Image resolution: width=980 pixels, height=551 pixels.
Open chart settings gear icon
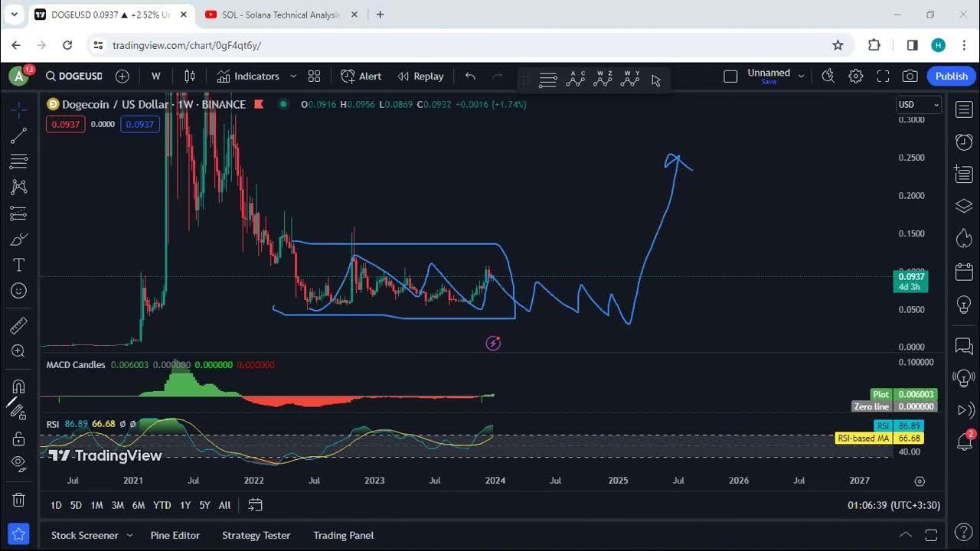coord(856,76)
